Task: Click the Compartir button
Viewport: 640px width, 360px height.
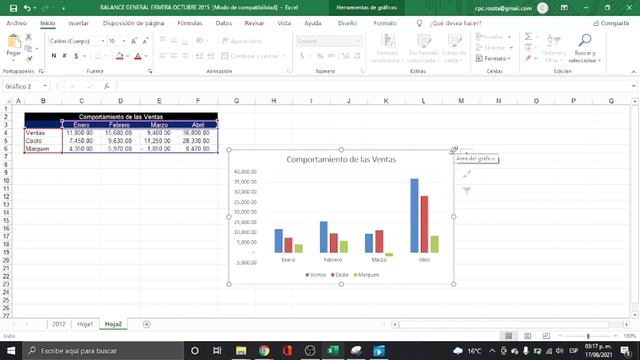Action: click(611, 23)
